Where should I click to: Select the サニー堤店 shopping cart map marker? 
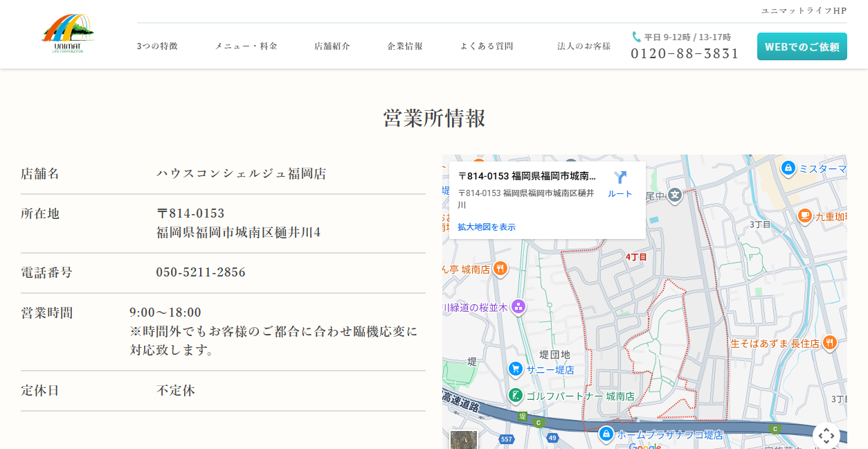(x=514, y=369)
